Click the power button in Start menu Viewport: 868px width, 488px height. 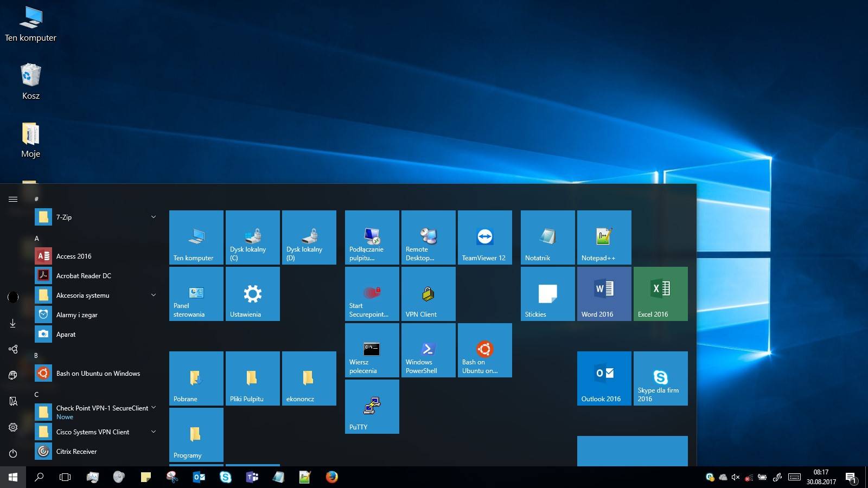pos(13,453)
